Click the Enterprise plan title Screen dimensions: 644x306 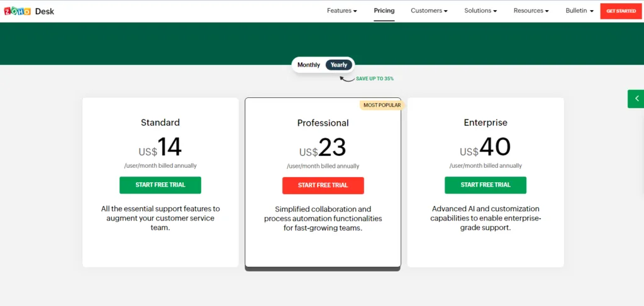(486, 123)
